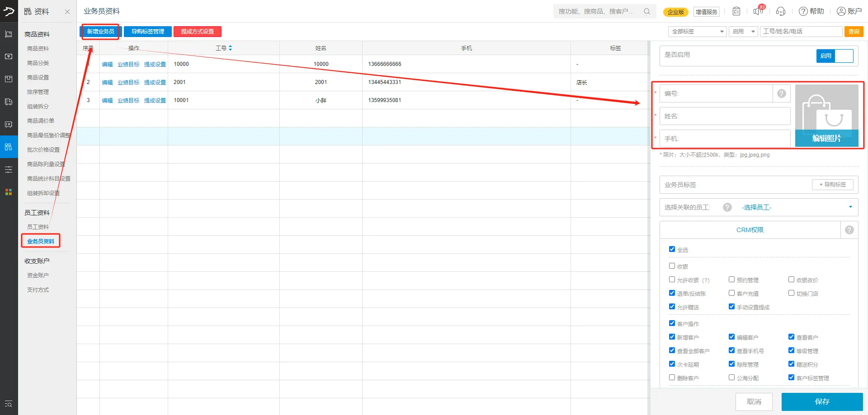Image resolution: width=868 pixels, height=415 pixels.
Task: Click the 新增业务员 button
Action: (100, 32)
